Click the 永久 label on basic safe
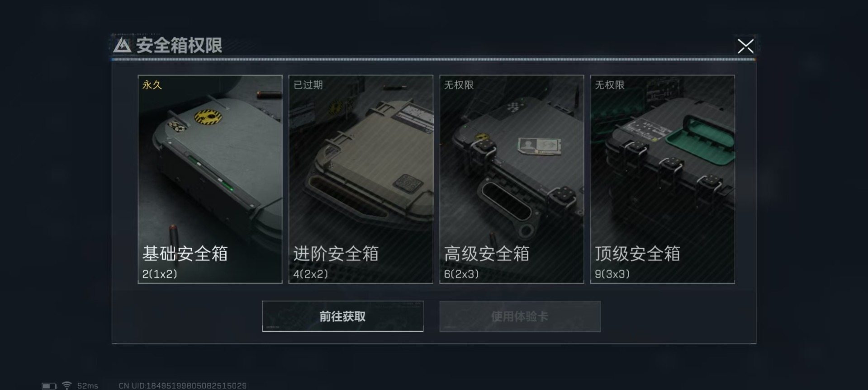868x390 pixels. pos(152,85)
